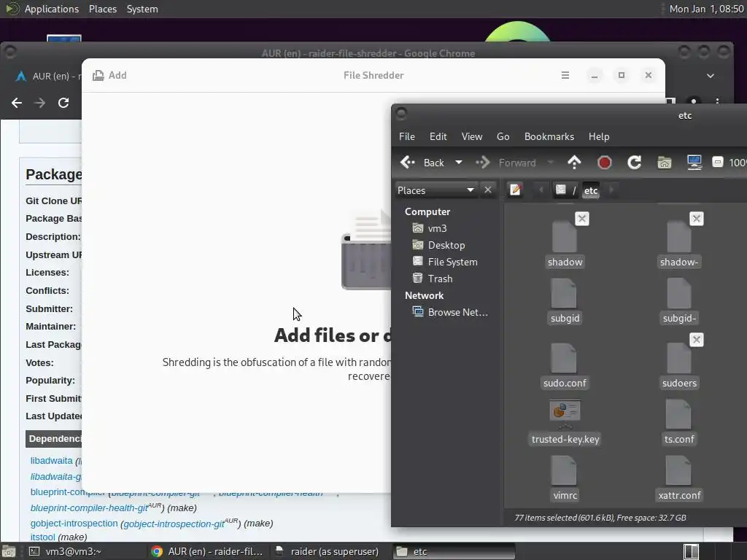Open the Home folder toolbar icon
Screen dimensions: 747x560
(x=664, y=163)
